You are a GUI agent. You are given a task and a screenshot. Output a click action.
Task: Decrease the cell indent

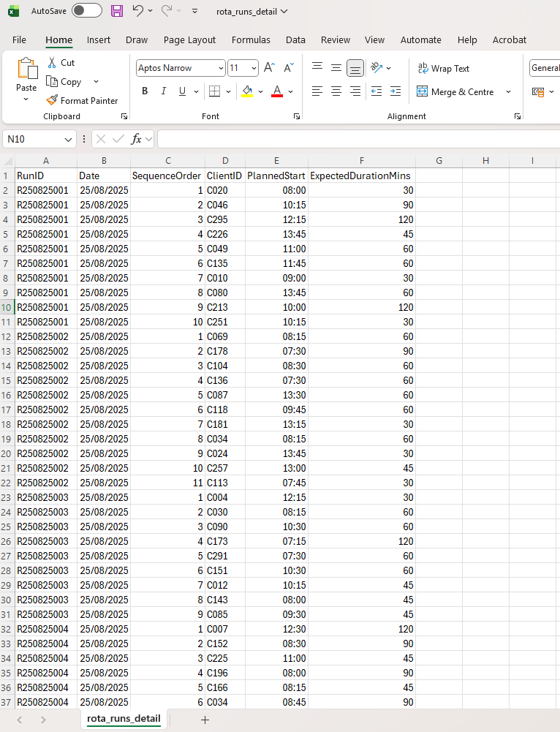(x=377, y=91)
